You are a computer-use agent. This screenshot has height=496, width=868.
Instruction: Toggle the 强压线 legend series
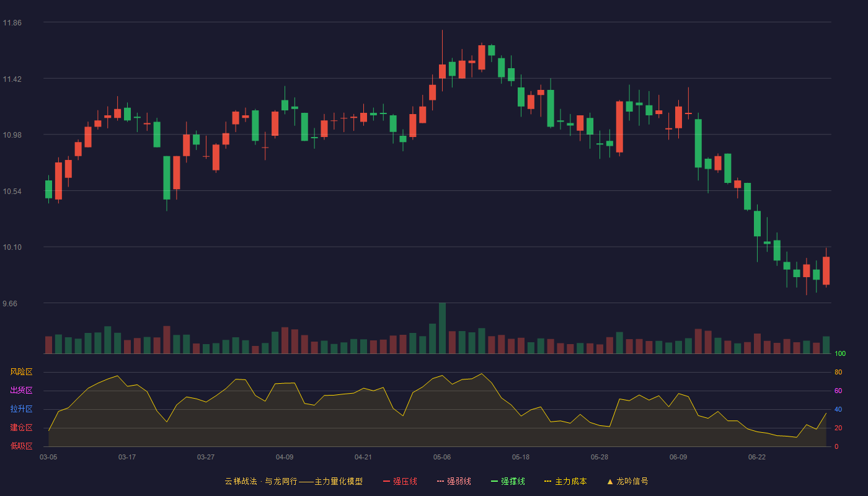click(x=400, y=481)
